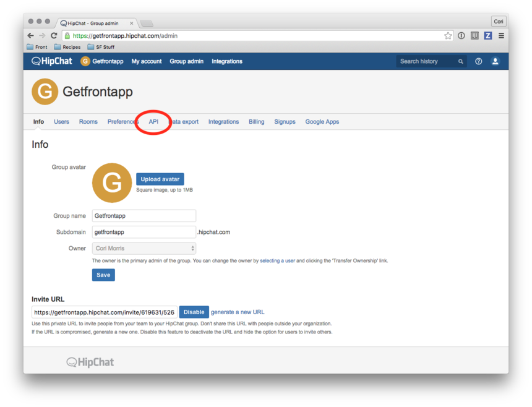Click the Upload avatar button
The height and width of the screenshot is (407, 532).
[160, 179]
